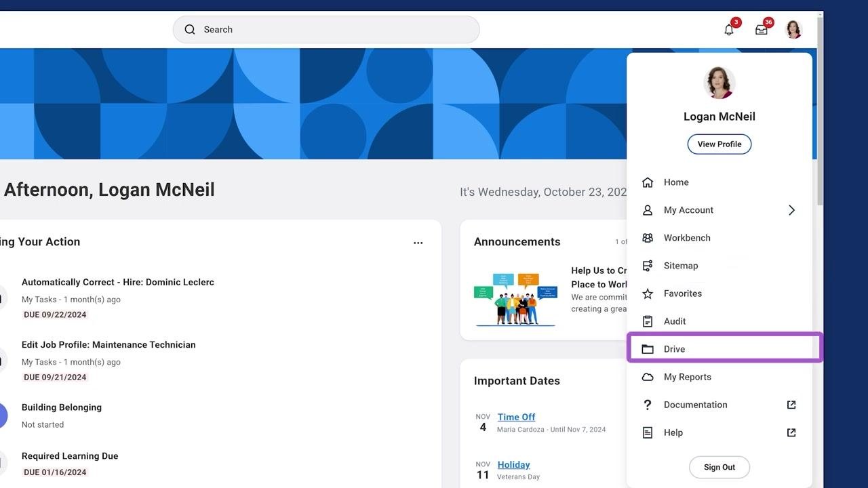Open task Automatically Correct - Hire: Dominic Leclerc
Viewport: 868px width, 488px height.
pos(118,282)
